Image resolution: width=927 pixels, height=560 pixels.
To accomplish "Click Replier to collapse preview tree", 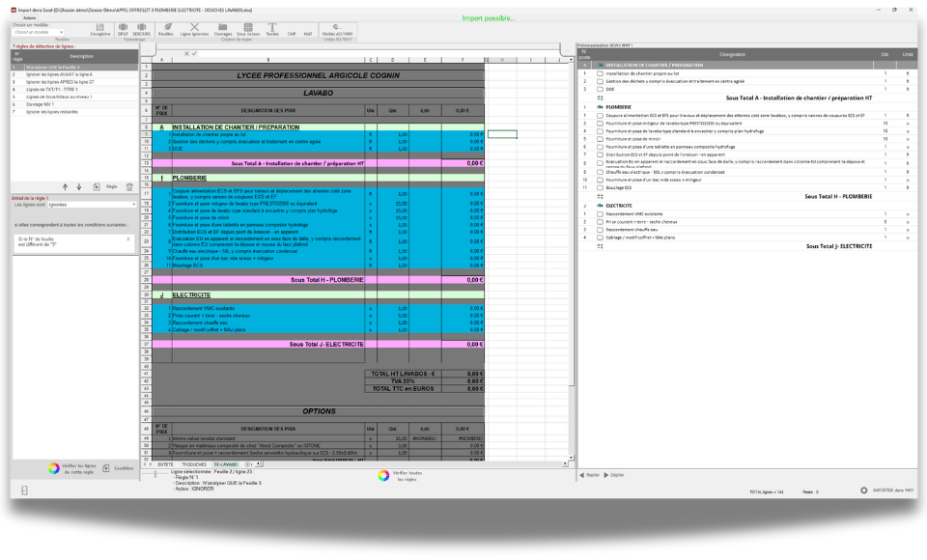I will tap(589, 475).
